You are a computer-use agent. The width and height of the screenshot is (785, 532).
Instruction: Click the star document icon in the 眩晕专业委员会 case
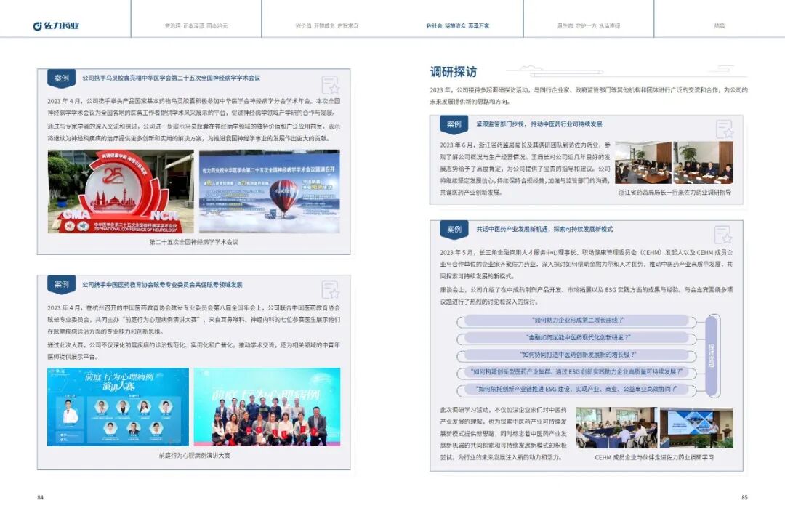click(x=331, y=290)
